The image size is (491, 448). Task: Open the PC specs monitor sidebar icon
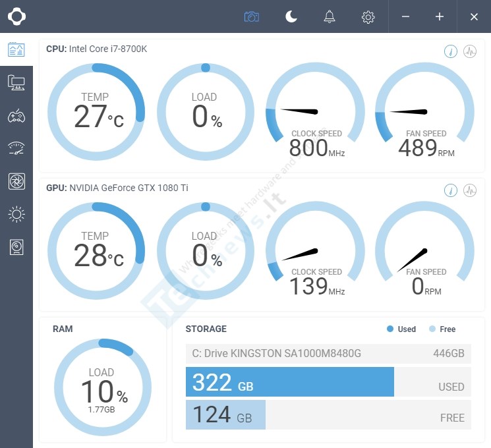(x=16, y=82)
